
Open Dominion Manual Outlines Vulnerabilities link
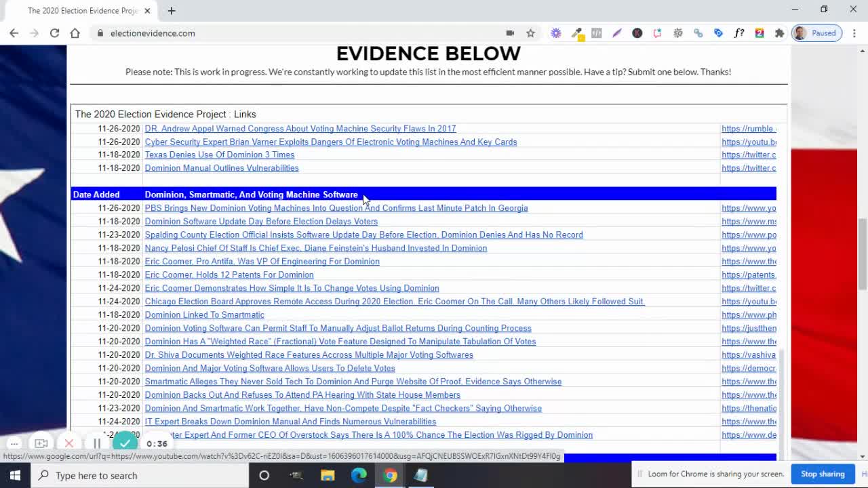222,168
